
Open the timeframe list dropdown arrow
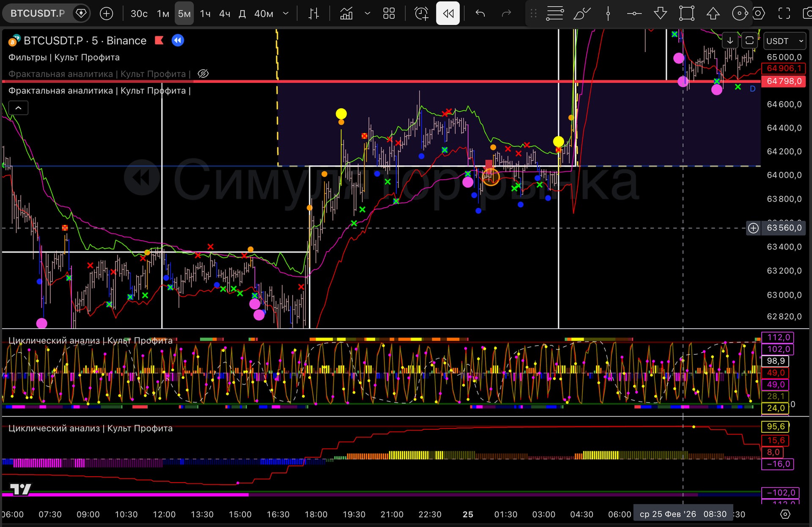[x=286, y=14]
